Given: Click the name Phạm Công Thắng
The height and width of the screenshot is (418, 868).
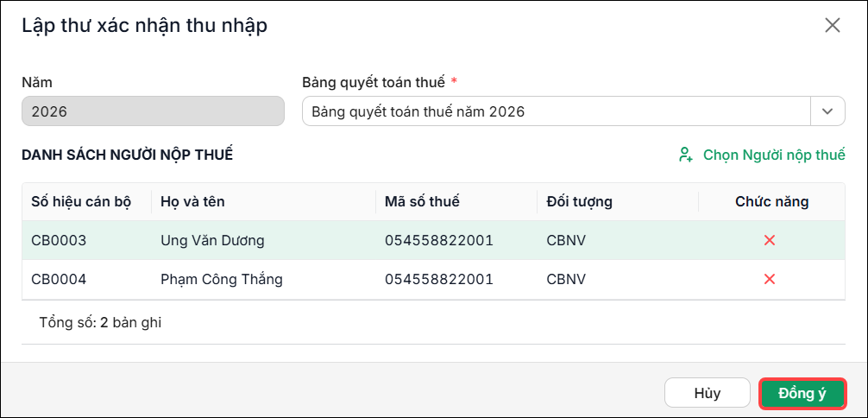Looking at the screenshot, I should 222,280.
